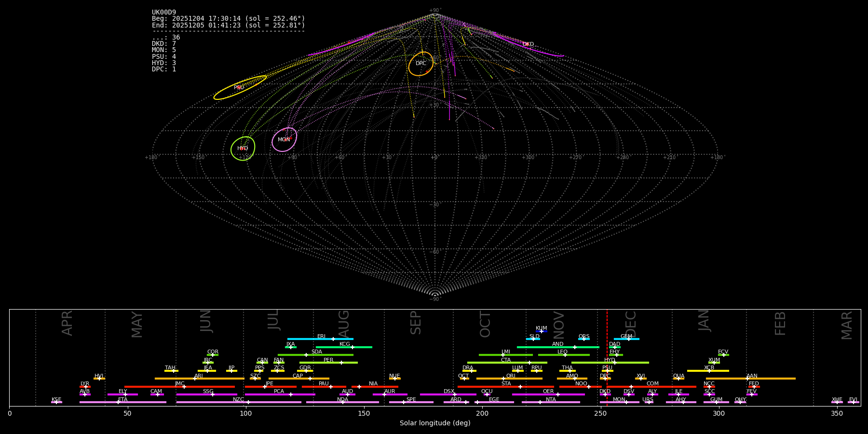The width and height of the screenshot is (868, 434).
Task: Click the GEM shower bar in timeline
Action: pos(626,339)
